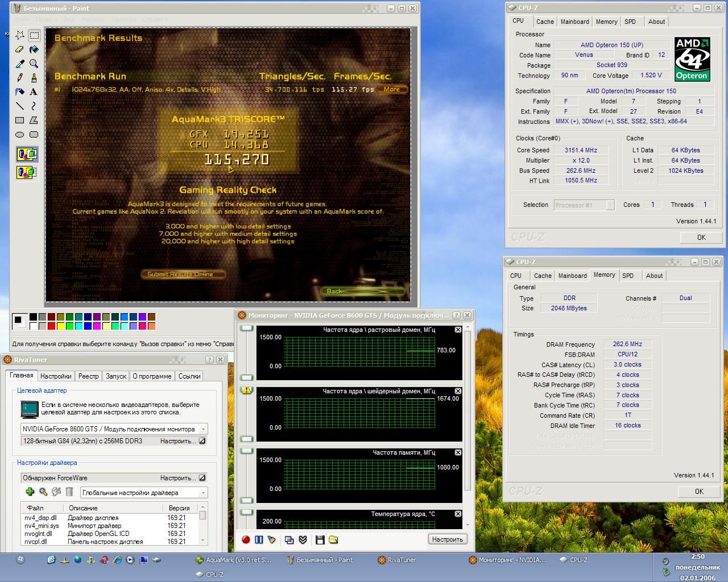
Task: Close the raster domain frequency graph
Action: coord(458,330)
